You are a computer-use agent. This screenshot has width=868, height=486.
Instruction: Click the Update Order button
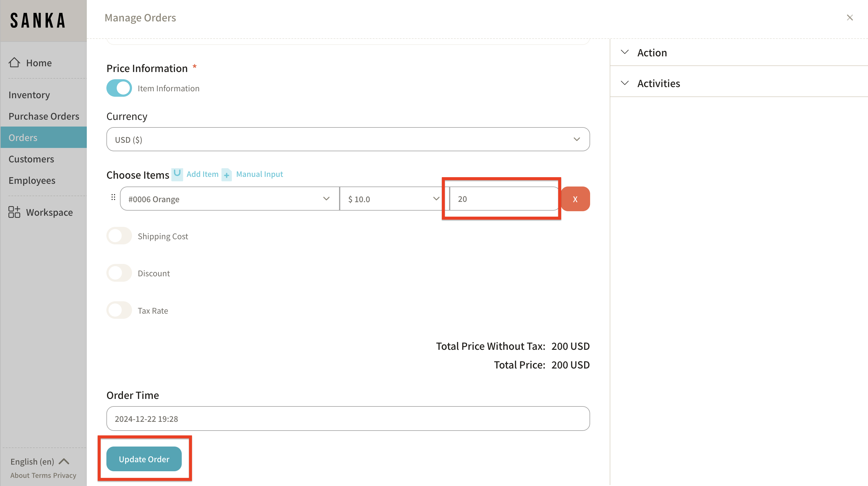point(144,459)
